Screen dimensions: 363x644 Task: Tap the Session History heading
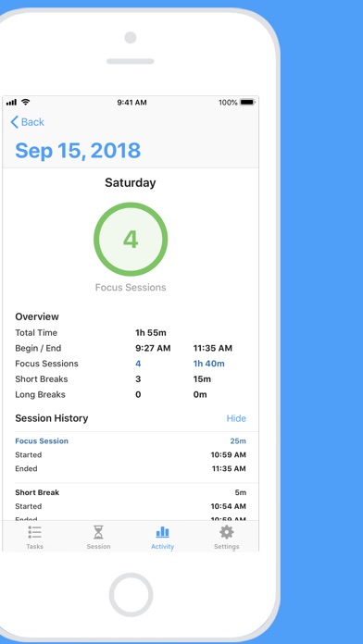pos(52,418)
